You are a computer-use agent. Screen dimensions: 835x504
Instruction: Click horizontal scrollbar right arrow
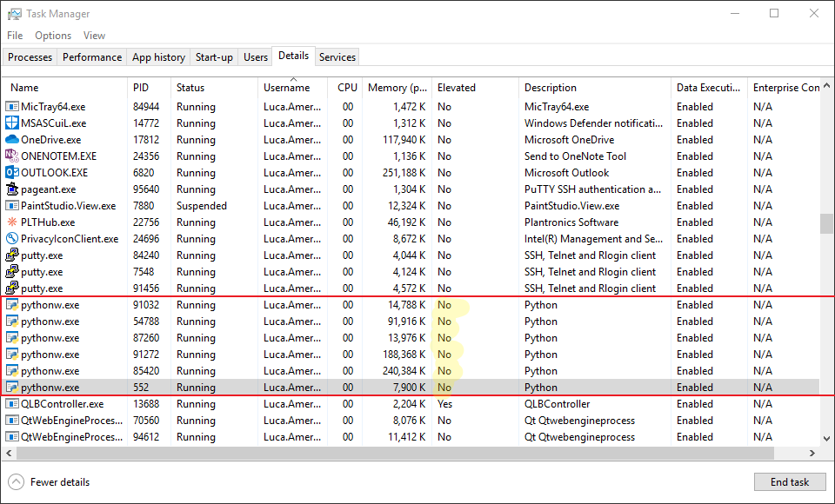[x=812, y=454]
